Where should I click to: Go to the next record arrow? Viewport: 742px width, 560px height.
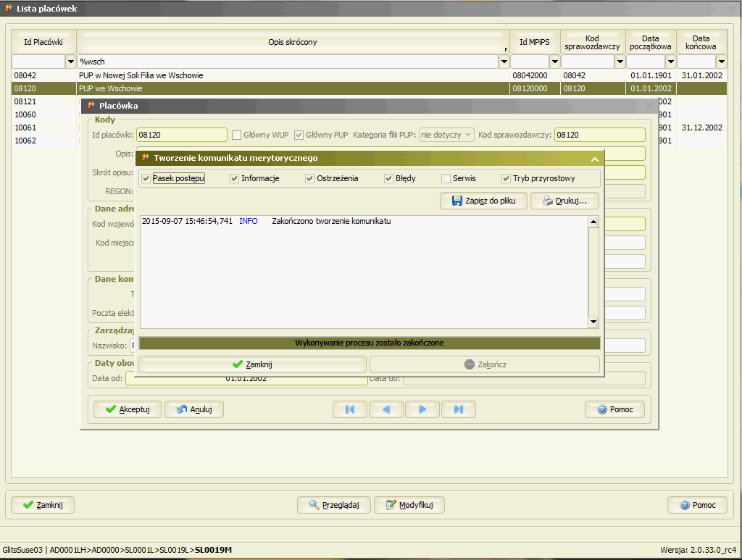pos(422,409)
